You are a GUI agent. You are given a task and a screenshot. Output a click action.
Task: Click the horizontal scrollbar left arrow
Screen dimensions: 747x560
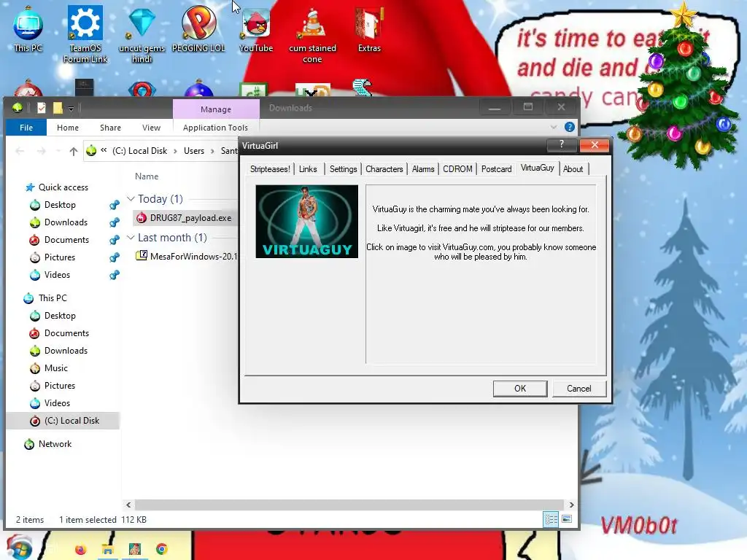[128, 505]
